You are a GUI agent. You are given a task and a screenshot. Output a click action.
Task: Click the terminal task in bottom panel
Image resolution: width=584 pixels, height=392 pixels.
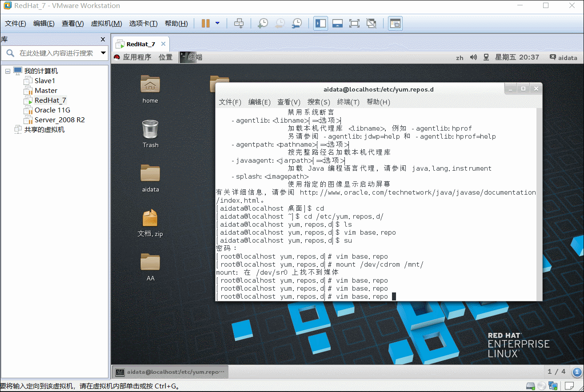[x=170, y=372]
